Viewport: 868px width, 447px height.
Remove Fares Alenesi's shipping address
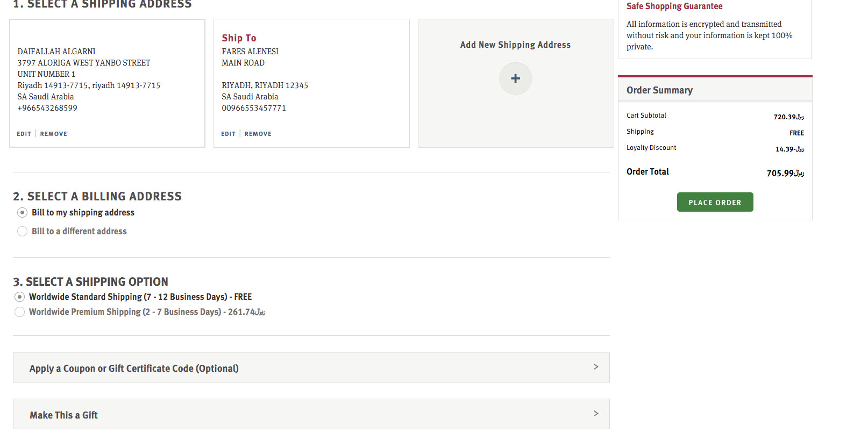point(258,134)
